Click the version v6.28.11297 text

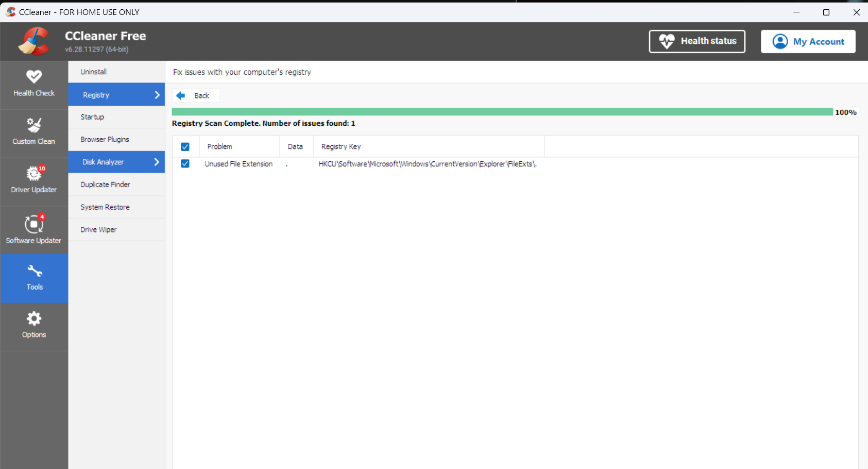point(96,49)
